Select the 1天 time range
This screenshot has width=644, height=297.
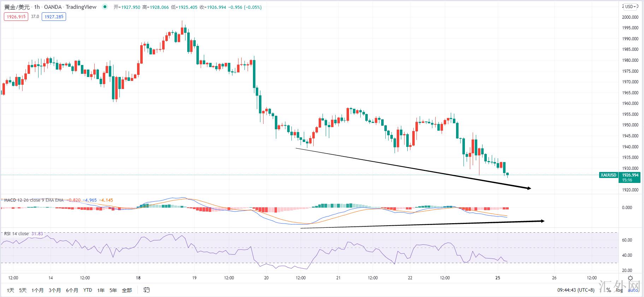click(11, 290)
